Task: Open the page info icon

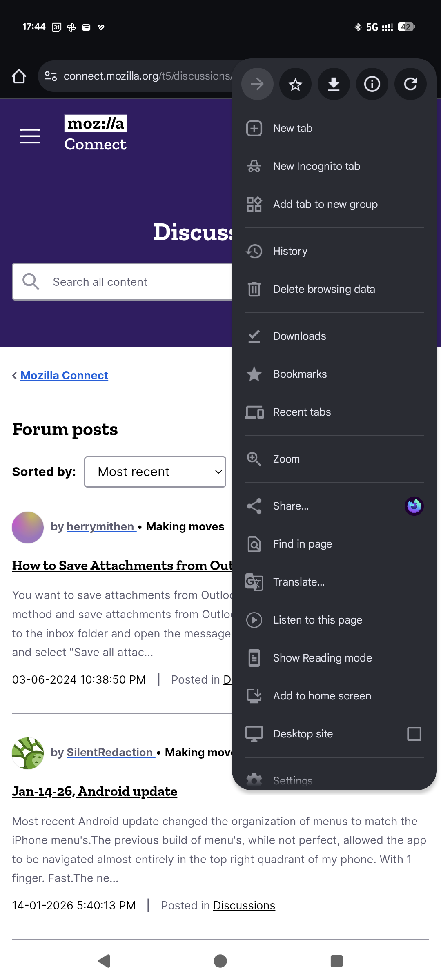Action: (x=372, y=85)
